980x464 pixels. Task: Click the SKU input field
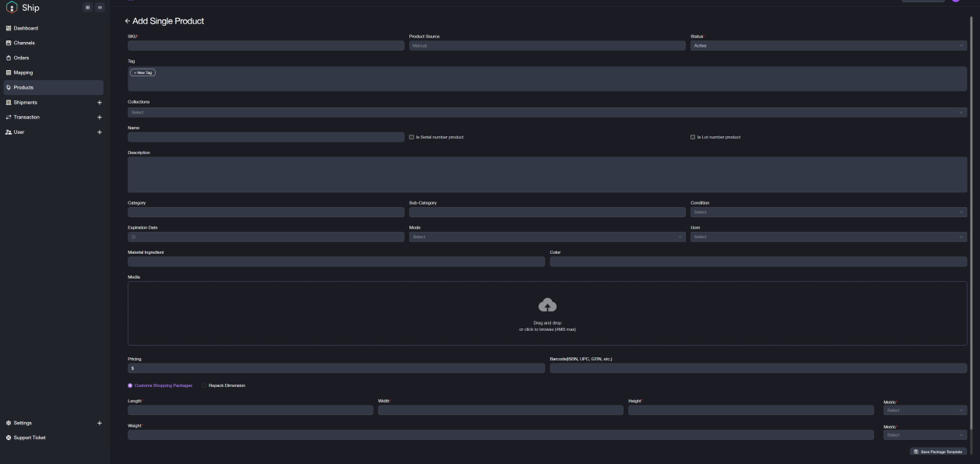coord(265,46)
